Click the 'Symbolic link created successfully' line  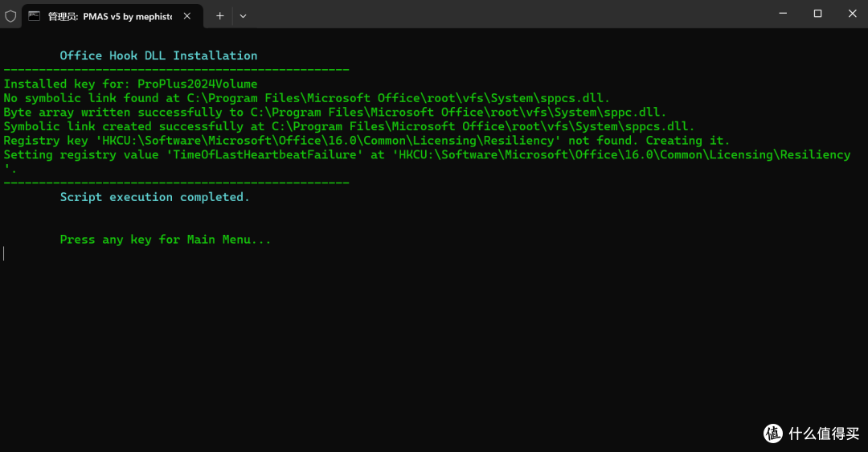click(x=349, y=126)
